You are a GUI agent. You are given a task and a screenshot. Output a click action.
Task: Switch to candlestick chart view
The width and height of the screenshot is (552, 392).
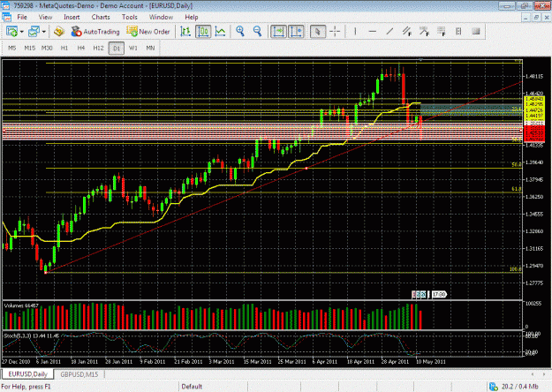tap(203, 32)
